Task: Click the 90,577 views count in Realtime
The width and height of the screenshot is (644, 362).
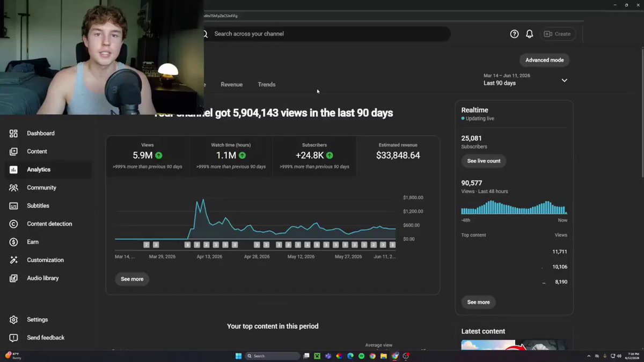Action: 471,183
